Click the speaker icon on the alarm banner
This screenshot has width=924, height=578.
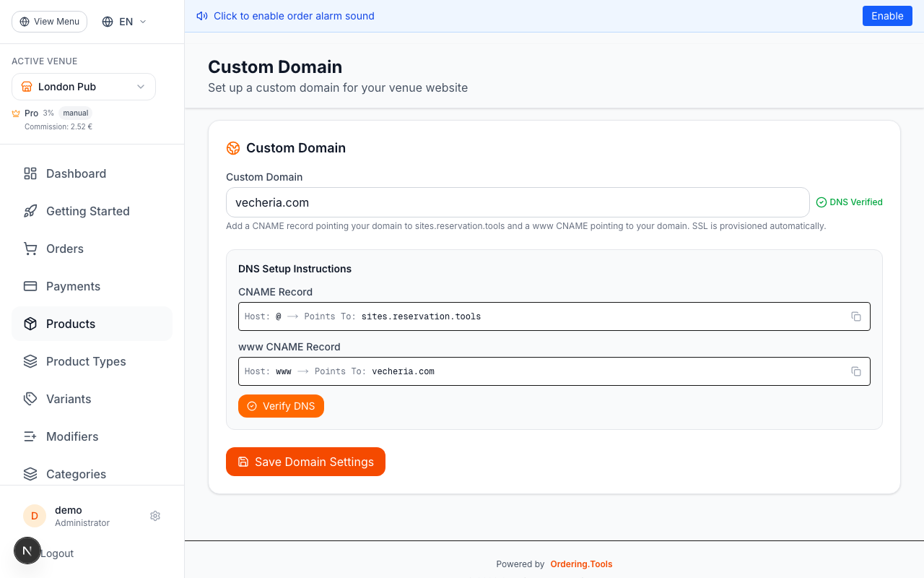(201, 15)
